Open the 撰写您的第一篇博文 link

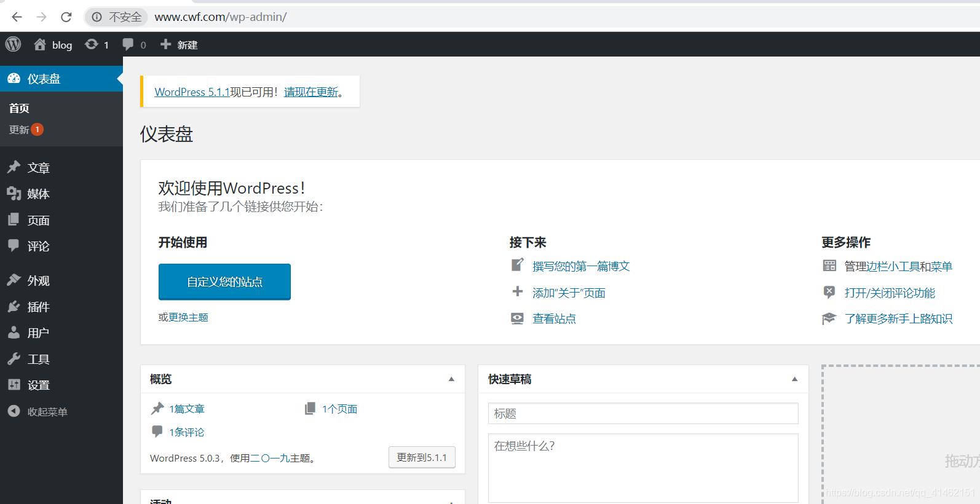(581, 266)
